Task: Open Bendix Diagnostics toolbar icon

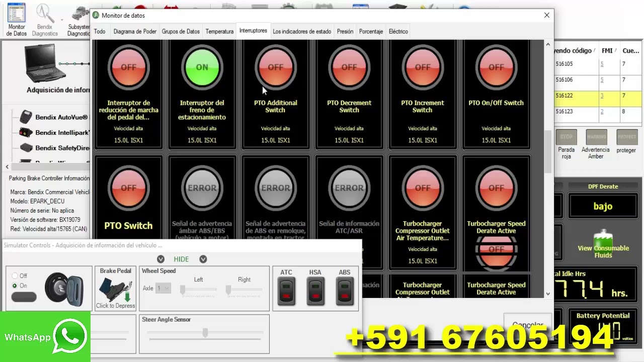Action: pyautogui.click(x=45, y=19)
